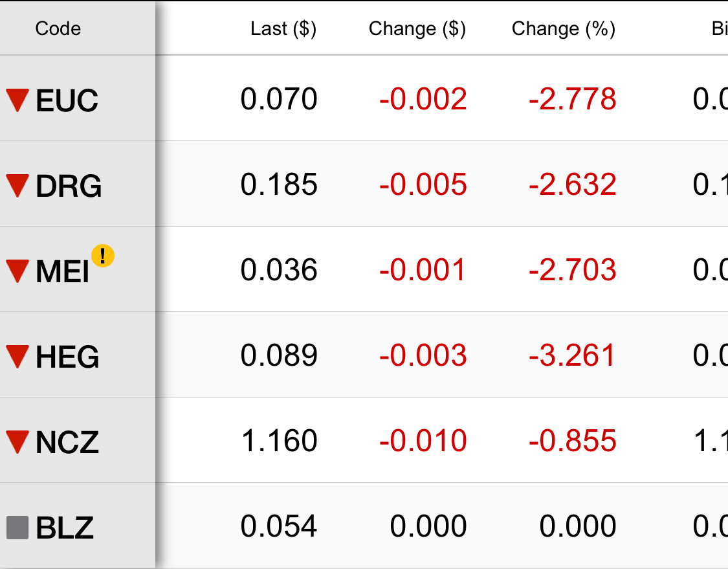Select the NCZ last price 1.160

(x=280, y=441)
